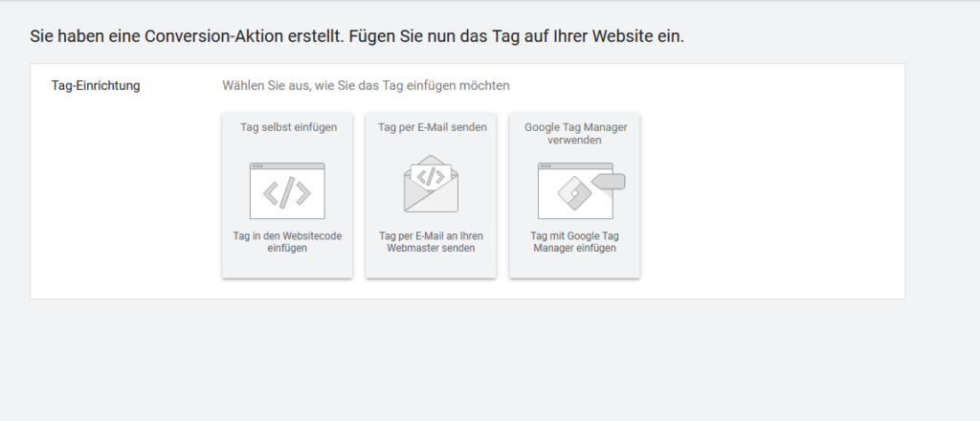Image resolution: width=980 pixels, height=421 pixels.
Task: Pick 'Google Tag Manager verwenden' option
Action: click(574, 133)
